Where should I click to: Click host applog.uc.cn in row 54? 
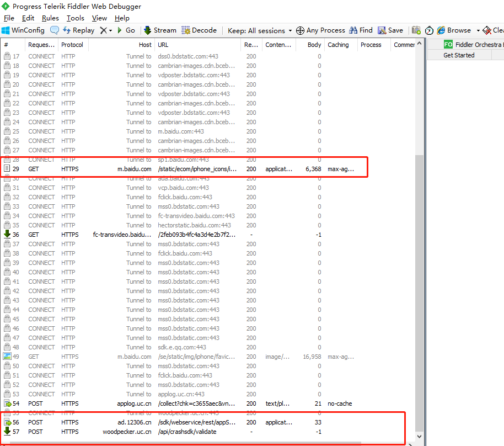134,403
